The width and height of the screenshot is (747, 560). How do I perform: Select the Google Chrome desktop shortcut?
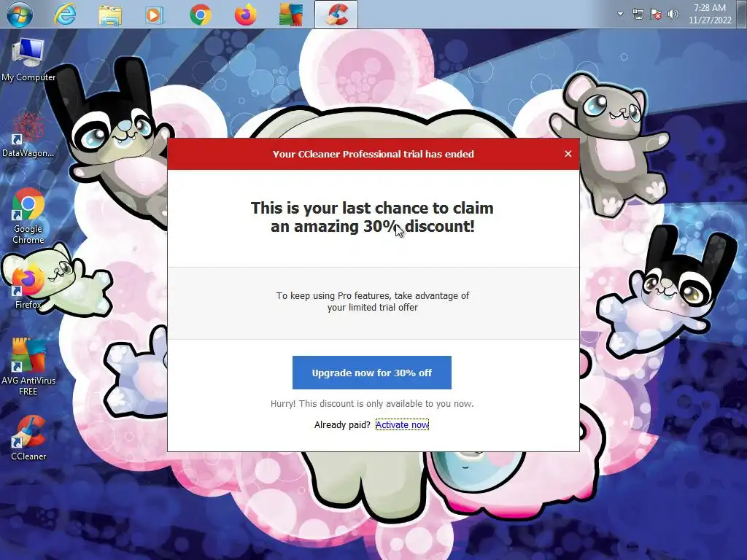[x=28, y=216]
